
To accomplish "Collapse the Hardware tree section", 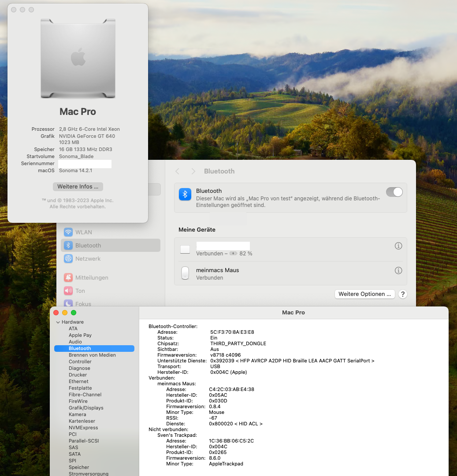I will pyautogui.click(x=58, y=322).
